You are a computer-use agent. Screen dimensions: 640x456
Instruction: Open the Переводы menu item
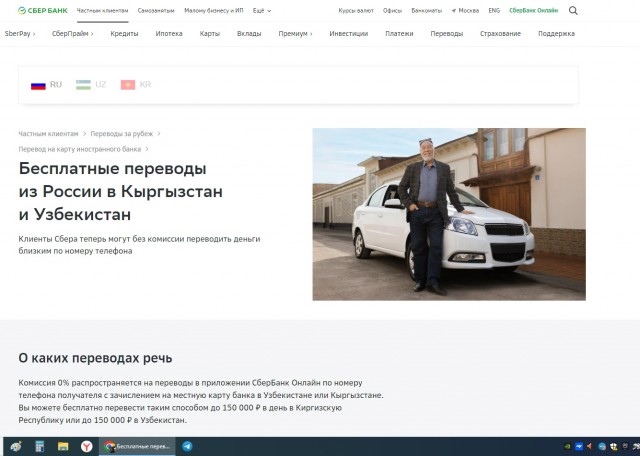pyautogui.click(x=447, y=34)
